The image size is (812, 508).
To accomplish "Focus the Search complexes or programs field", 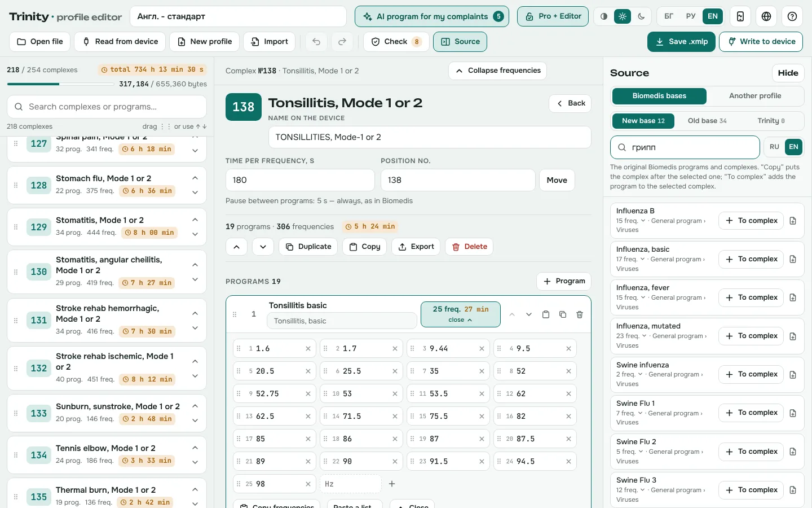I will click(x=107, y=107).
